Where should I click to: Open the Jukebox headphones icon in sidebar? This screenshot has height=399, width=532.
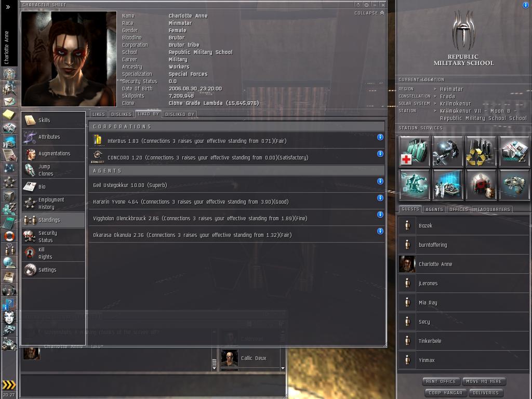[x=9, y=290]
